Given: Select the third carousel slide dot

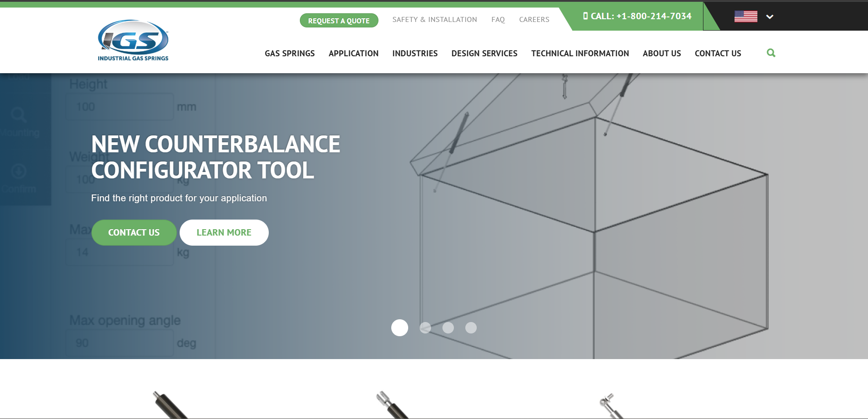Looking at the screenshot, I should click(448, 328).
